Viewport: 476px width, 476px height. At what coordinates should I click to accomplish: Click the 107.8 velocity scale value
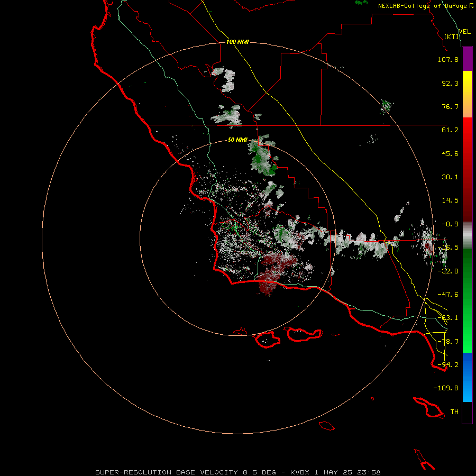point(448,59)
